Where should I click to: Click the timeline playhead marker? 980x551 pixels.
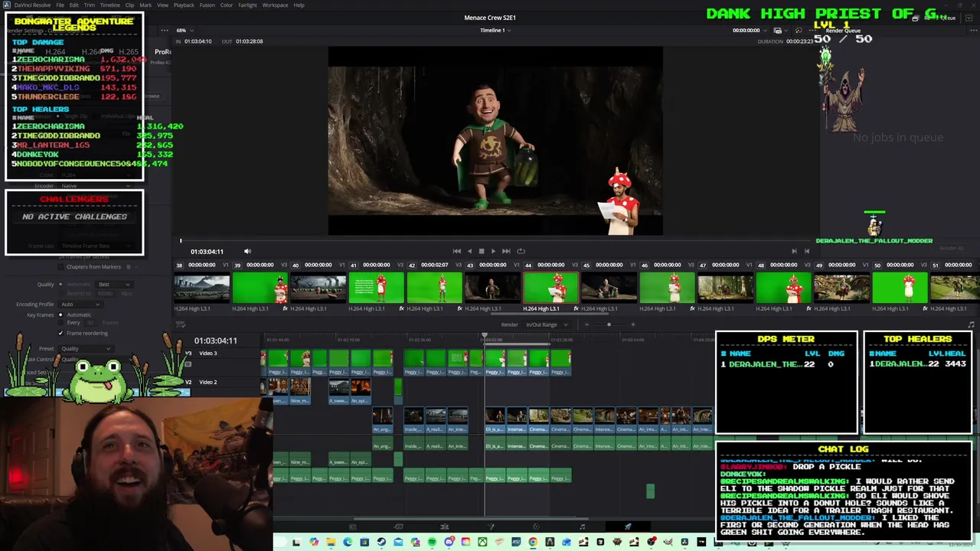pyautogui.click(x=485, y=334)
